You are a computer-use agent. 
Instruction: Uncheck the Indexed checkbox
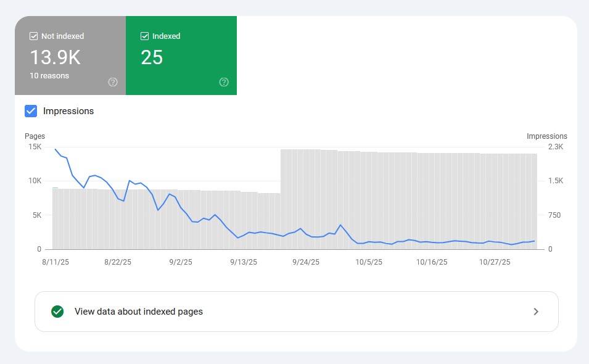144,36
